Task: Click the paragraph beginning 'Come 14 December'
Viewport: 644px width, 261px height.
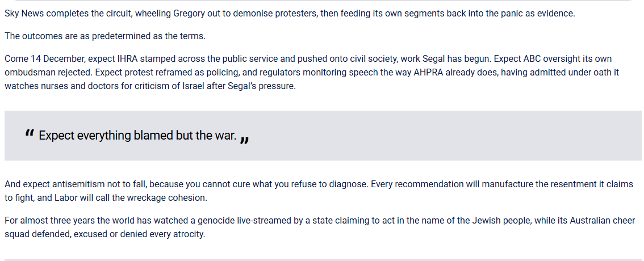Action: [312, 72]
